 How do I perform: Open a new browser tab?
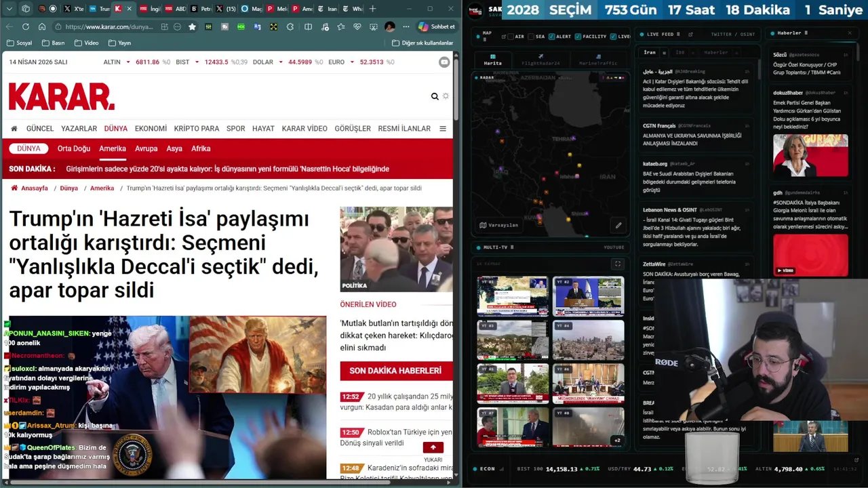pyautogui.click(x=372, y=9)
